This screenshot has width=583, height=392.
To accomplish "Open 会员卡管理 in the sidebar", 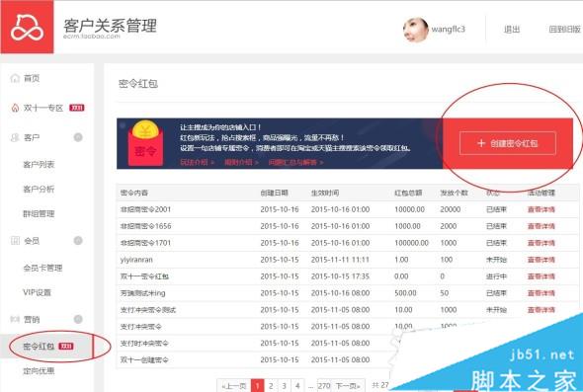I will coord(42,268).
